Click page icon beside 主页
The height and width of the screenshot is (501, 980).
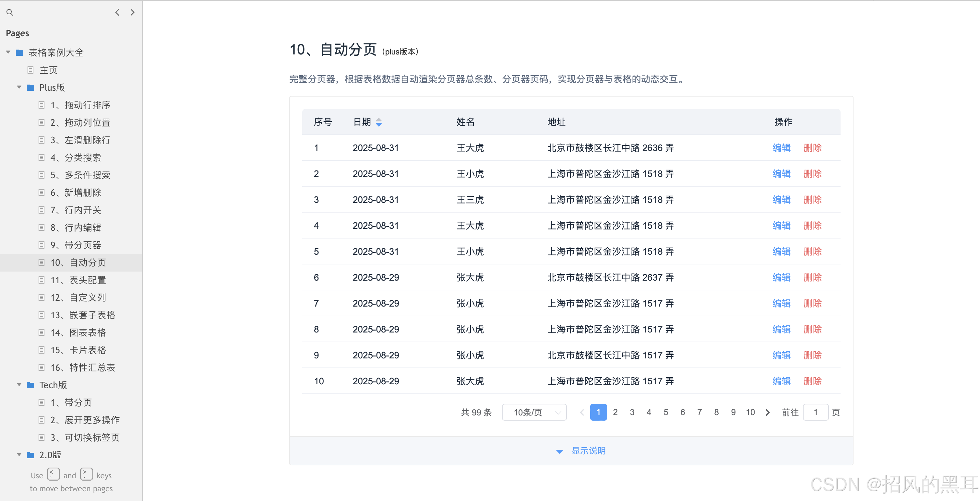click(x=30, y=70)
